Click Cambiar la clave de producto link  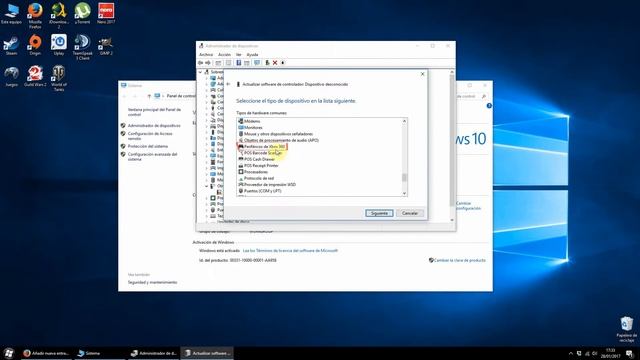pos(460,260)
